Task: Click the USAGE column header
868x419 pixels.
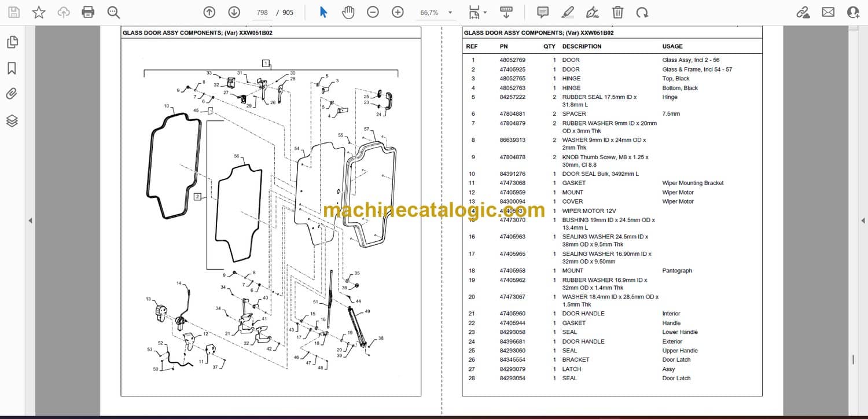Action: coord(672,46)
